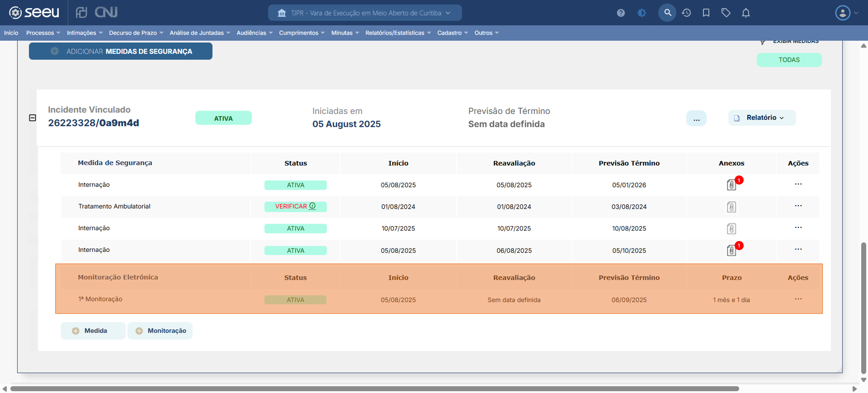
Task: Open the Relatórios/Estatísticas menu
Action: pos(398,33)
